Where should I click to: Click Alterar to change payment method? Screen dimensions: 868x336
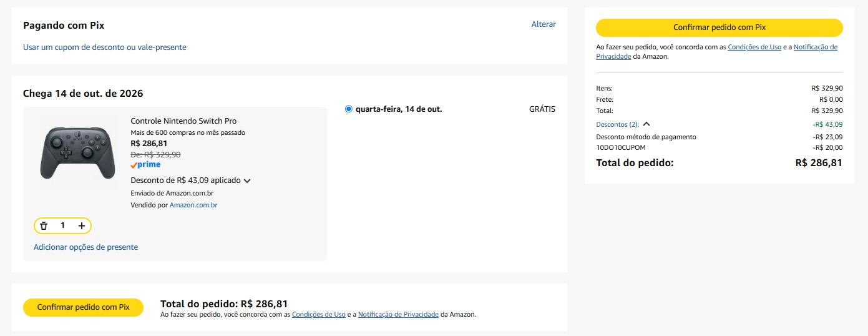pyautogui.click(x=544, y=24)
